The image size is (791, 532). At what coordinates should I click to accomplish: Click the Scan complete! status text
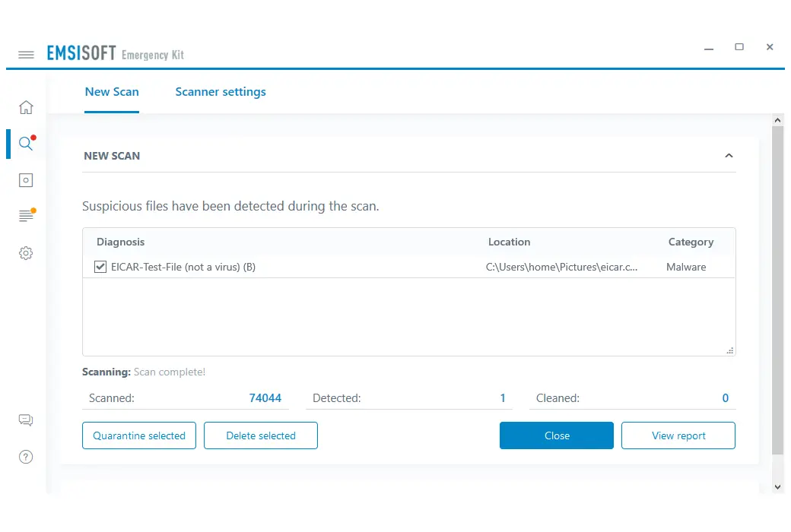[170, 372]
